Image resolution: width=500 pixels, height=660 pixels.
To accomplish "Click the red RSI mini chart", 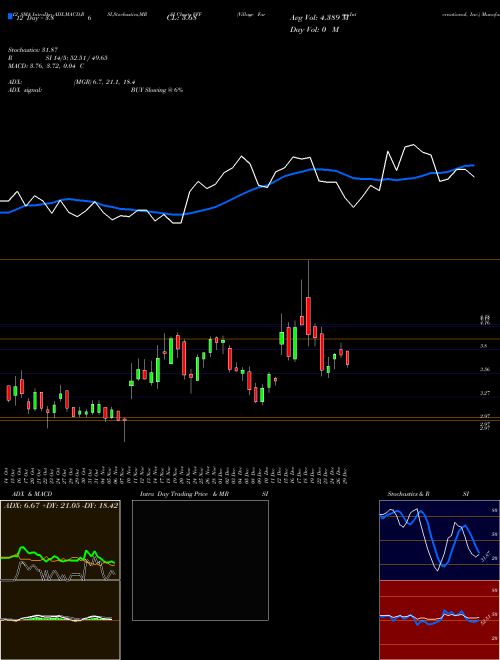I will tap(439, 620).
